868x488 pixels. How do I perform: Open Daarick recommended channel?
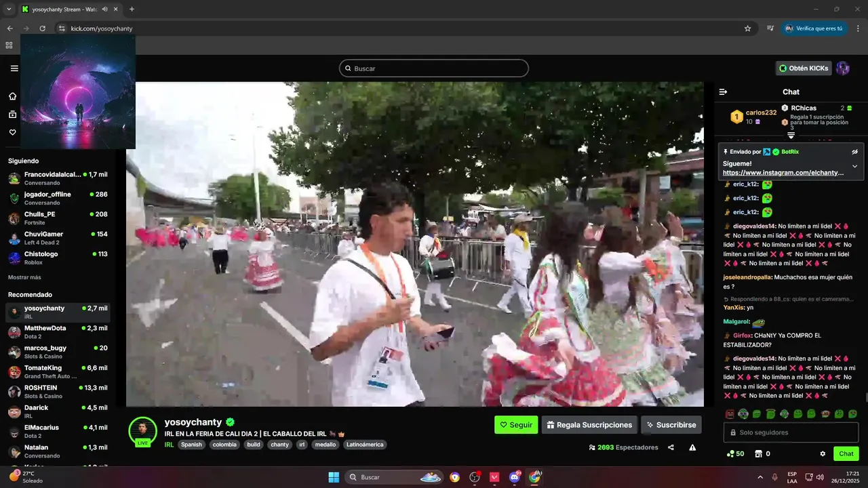pyautogui.click(x=58, y=411)
